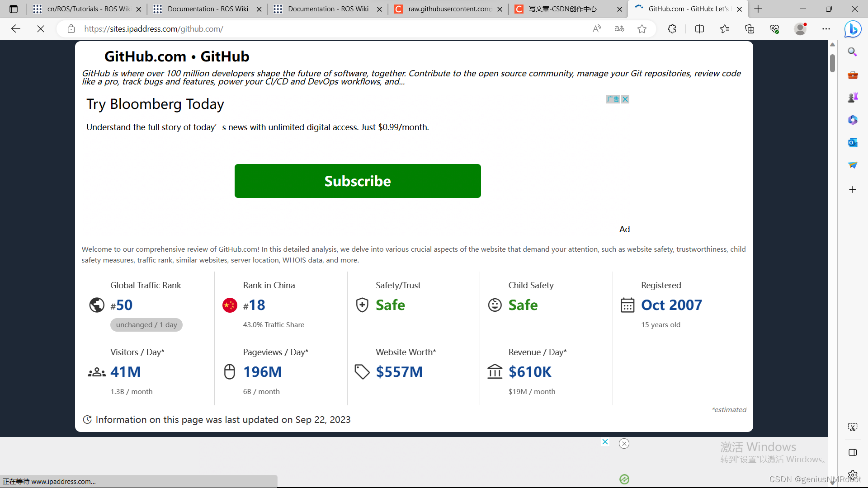The width and height of the screenshot is (868, 488).
Task: Stop page loading with X button
Action: click(x=41, y=29)
